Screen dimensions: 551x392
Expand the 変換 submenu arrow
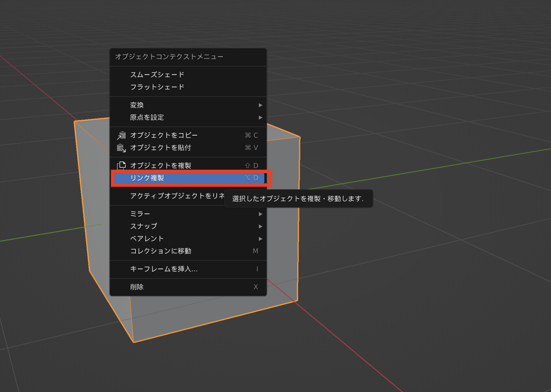coord(260,105)
